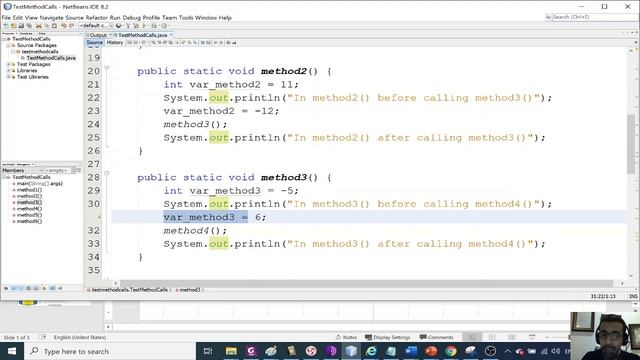Click the Windows Start button
The height and width of the screenshot is (360, 640).
point(11,351)
